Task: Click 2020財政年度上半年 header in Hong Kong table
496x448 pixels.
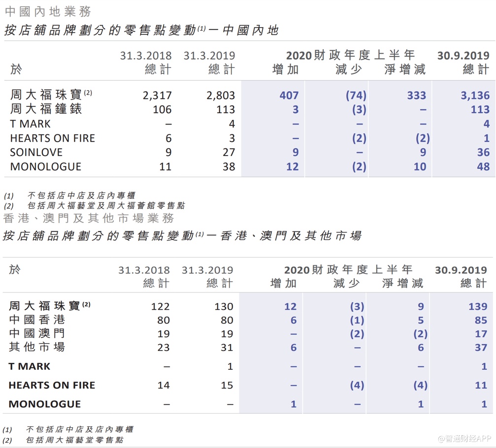Action: [349, 270]
